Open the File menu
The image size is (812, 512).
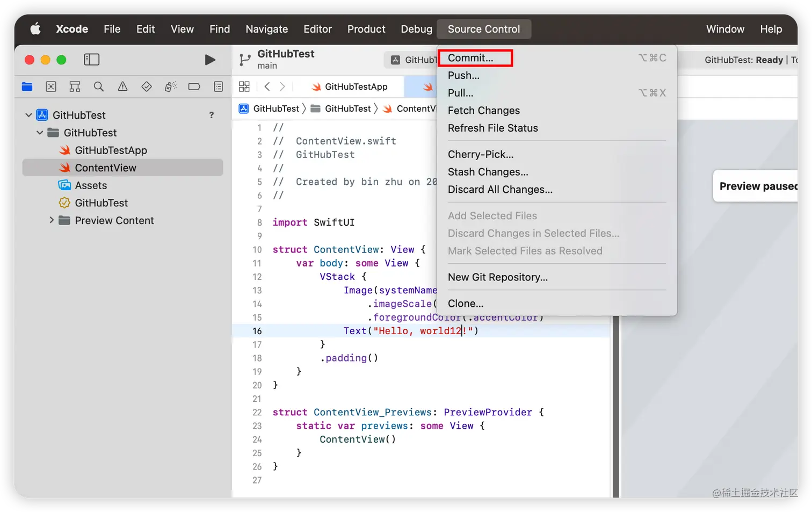pyautogui.click(x=112, y=29)
